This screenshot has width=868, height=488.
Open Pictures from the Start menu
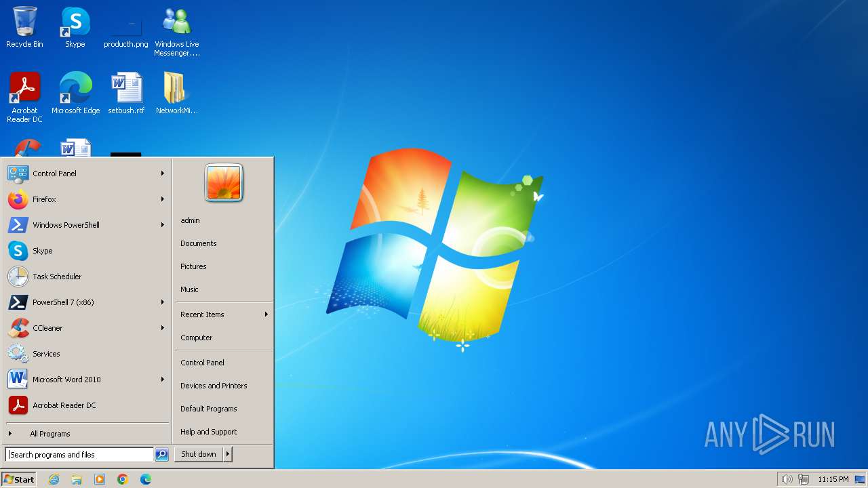point(223,266)
